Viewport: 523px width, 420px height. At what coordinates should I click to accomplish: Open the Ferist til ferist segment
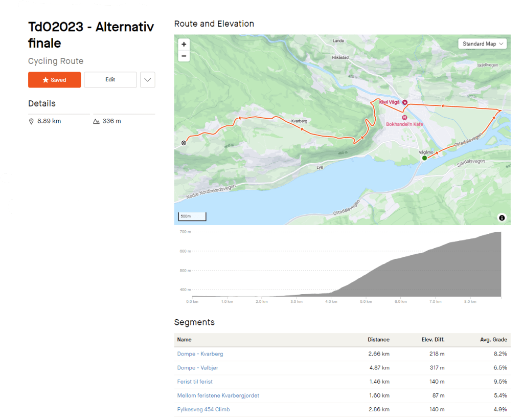pyautogui.click(x=195, y=382)
